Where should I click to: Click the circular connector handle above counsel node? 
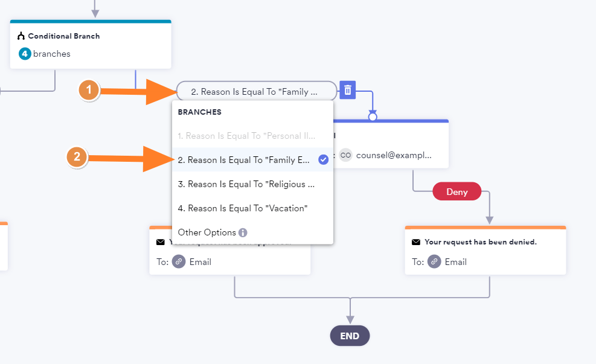pos(372,115)
